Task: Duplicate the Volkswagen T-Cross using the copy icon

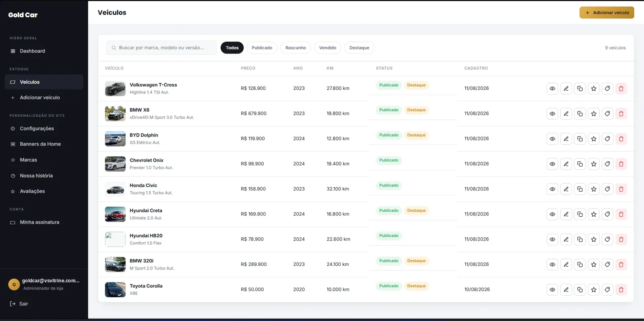Action: coord(580,89)
